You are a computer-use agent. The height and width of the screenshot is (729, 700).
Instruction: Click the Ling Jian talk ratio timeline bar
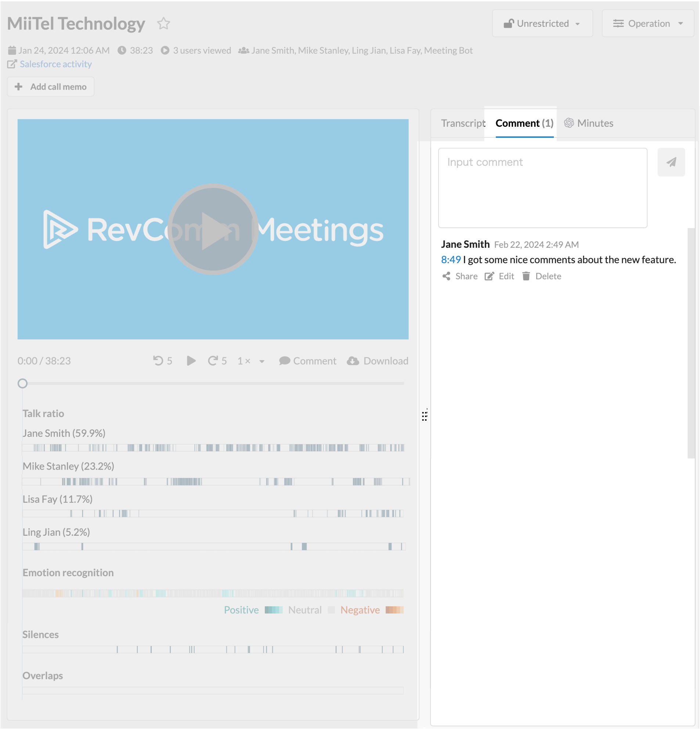pos(214,546)
